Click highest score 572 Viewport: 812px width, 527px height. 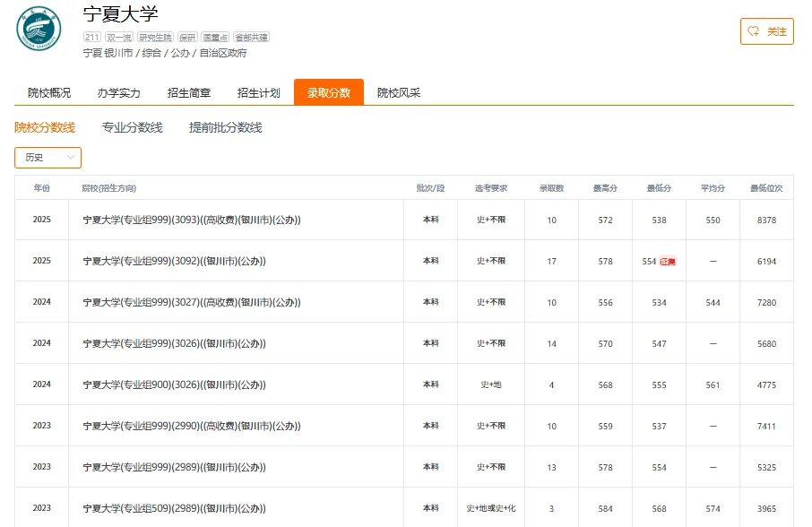coord(605,220)
